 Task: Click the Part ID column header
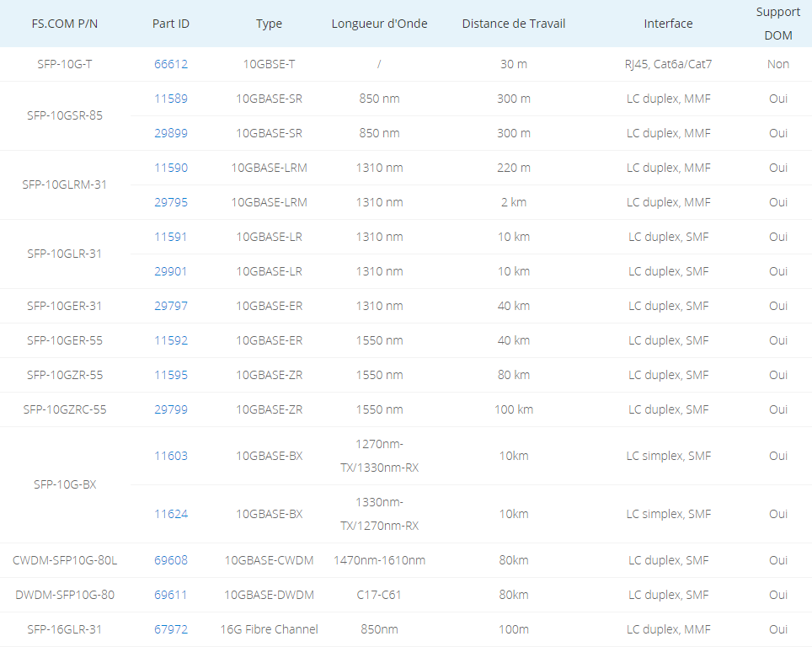tap(171, 24)
